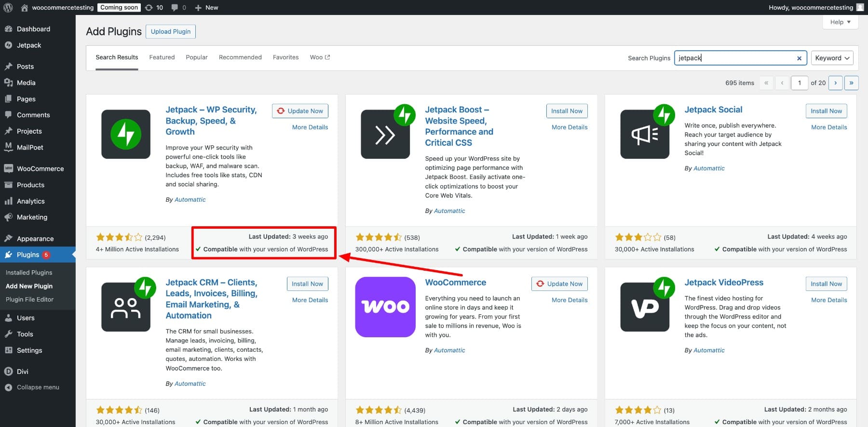
Task: Open Installed Plugins submenu
Action: point(29,273)
